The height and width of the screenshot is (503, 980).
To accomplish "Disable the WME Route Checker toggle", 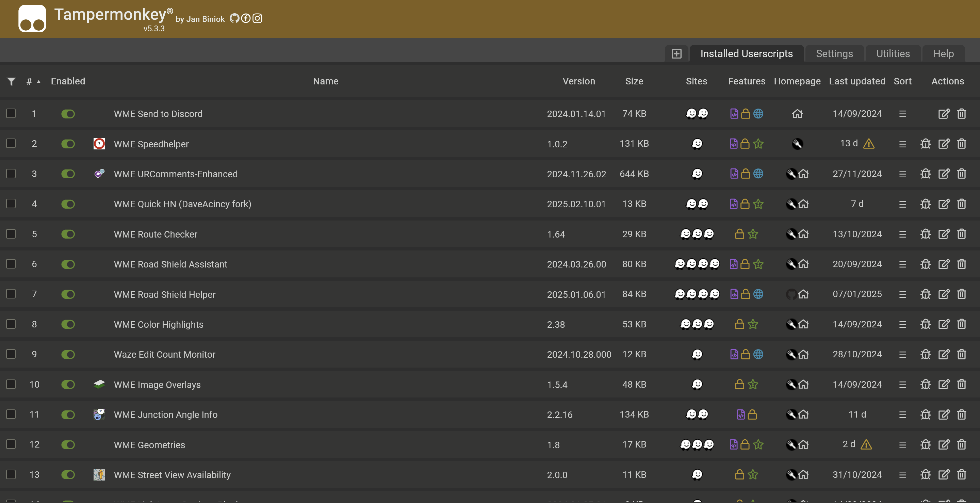I will click(x=68, y=234).
